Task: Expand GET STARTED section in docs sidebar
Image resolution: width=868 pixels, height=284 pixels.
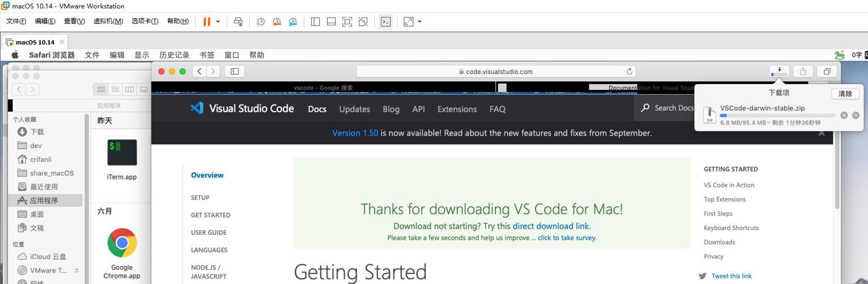Action: pyautogui.click(x=210, y=215)
